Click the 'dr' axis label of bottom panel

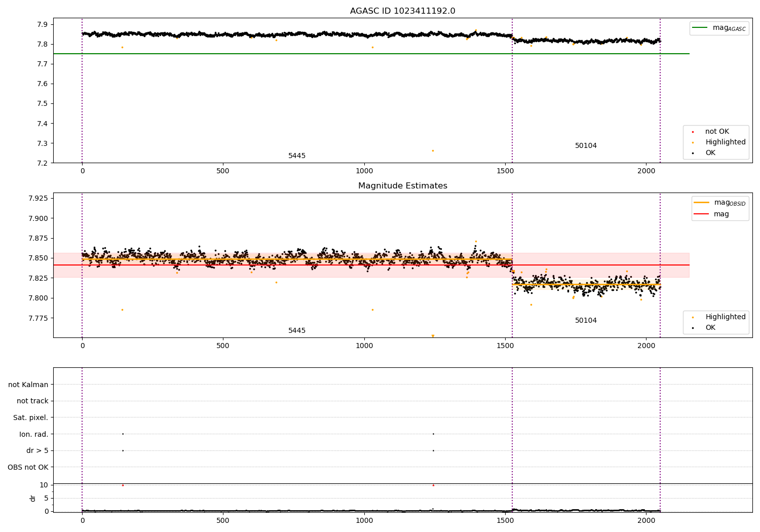33,498
